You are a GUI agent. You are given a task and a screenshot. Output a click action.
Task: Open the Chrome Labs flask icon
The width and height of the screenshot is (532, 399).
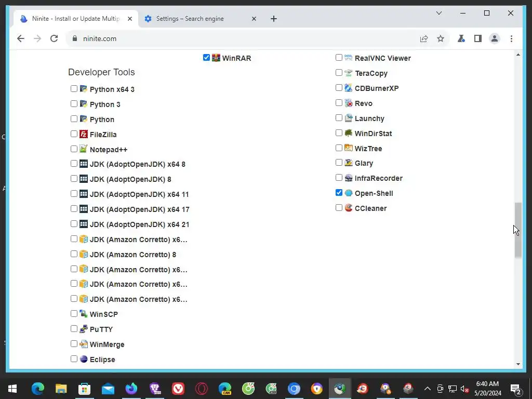point(461,38)
